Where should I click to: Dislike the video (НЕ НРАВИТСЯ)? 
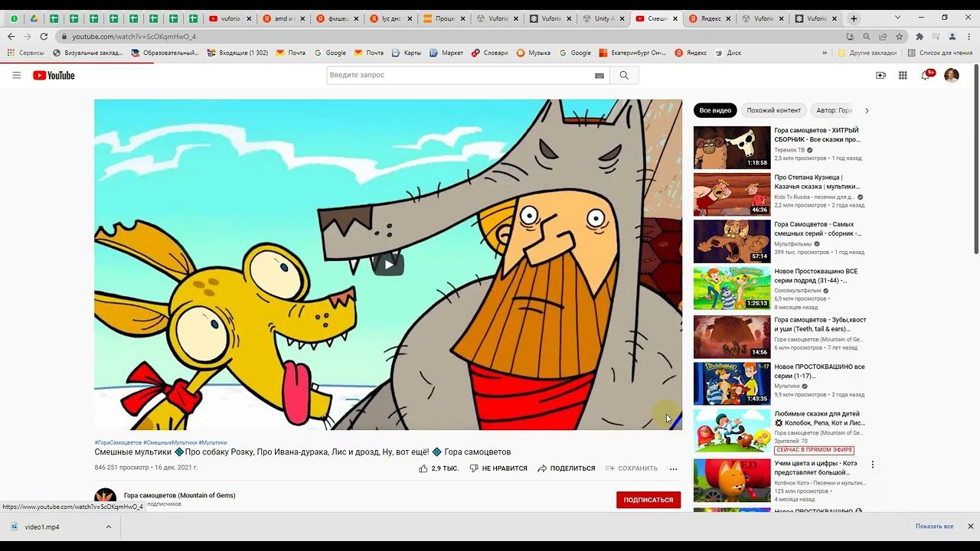(x=498, y=468)
